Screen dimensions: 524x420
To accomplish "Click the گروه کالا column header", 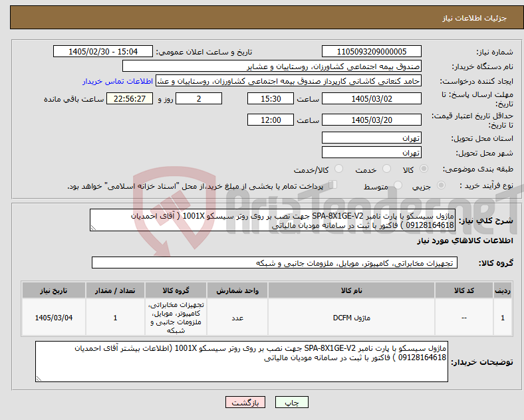I will (176, 290).
